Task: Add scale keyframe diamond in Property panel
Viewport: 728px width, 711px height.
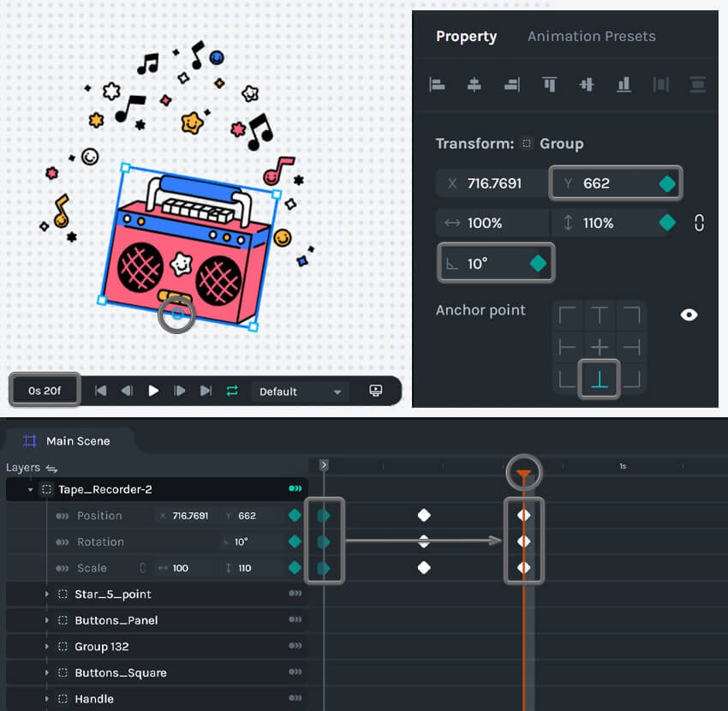Action: [667, 223]
